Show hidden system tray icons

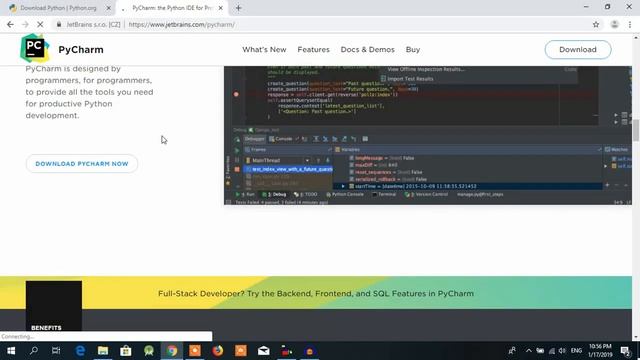[529, 351]
